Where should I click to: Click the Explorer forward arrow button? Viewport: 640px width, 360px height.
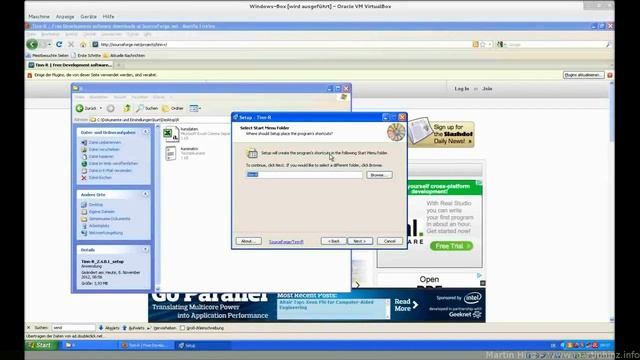[111, 108]
